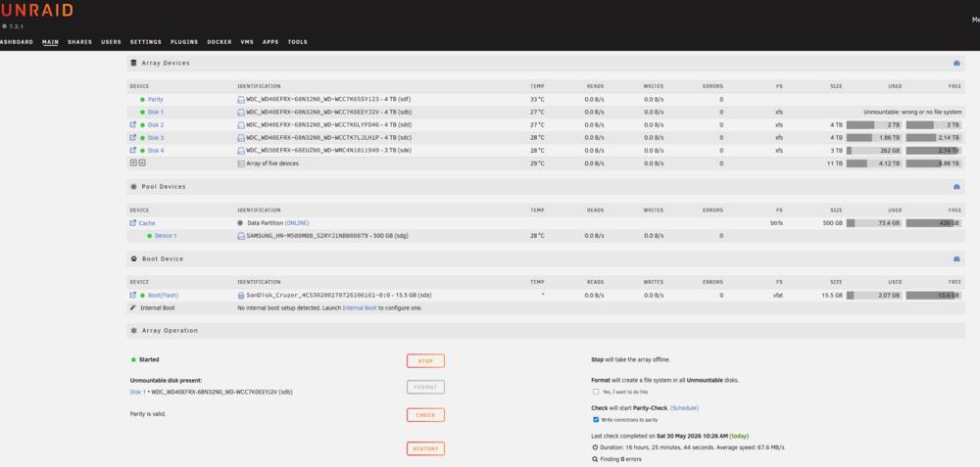Screen dimensions: 980x467
Task: Click the Parity drive disk icon
Action: pyautogui.click(x=241, y=99)
